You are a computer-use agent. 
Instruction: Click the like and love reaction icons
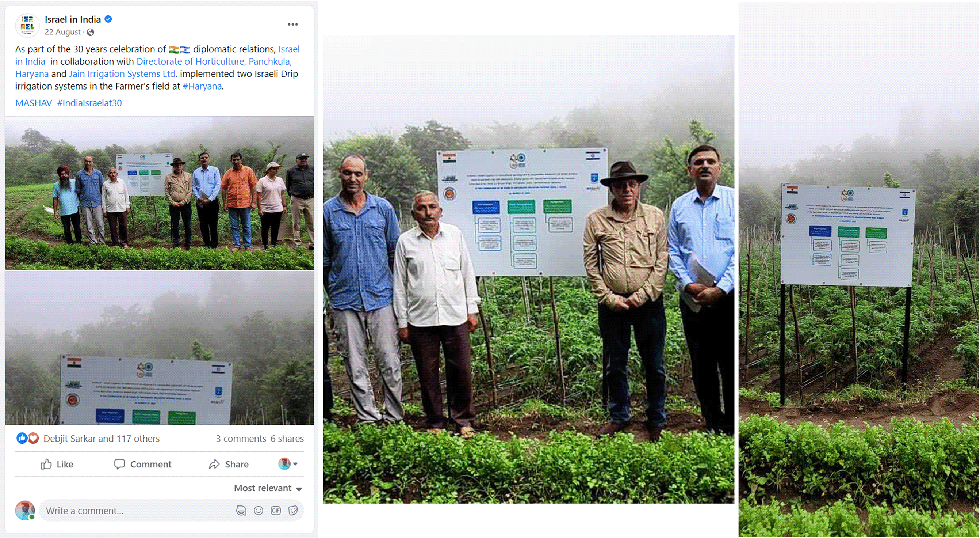click(x=27, y=439)
